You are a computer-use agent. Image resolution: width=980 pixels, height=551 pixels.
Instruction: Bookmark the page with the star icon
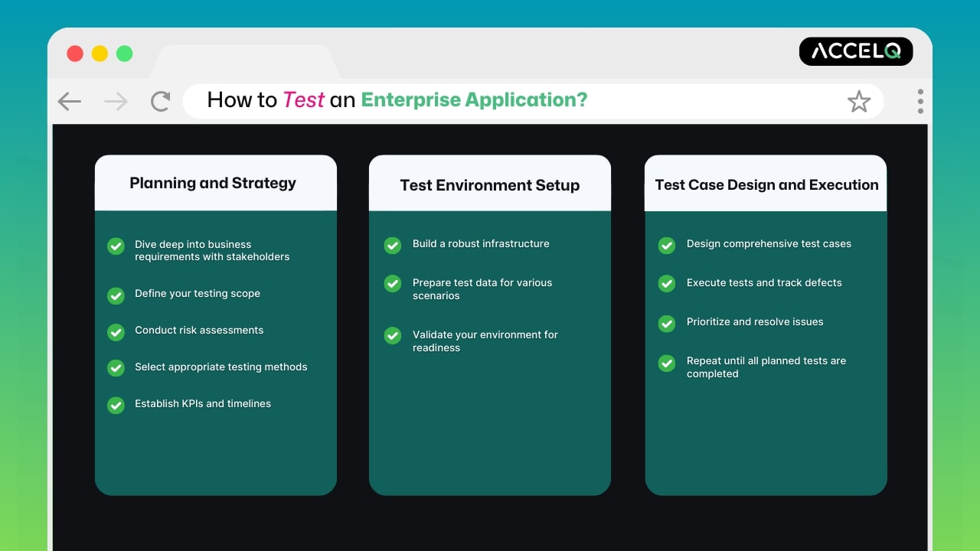[x=859, y=100]
